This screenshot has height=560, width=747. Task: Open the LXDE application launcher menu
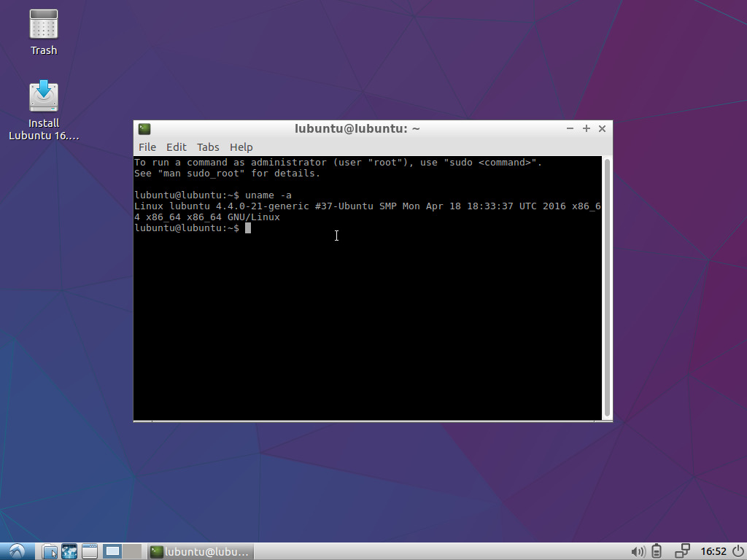(15, 551)
